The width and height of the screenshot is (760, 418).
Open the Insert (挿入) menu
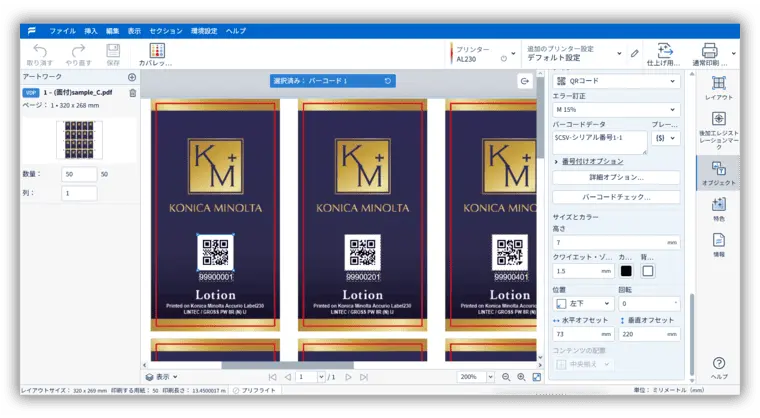click(x=91, y=31)
